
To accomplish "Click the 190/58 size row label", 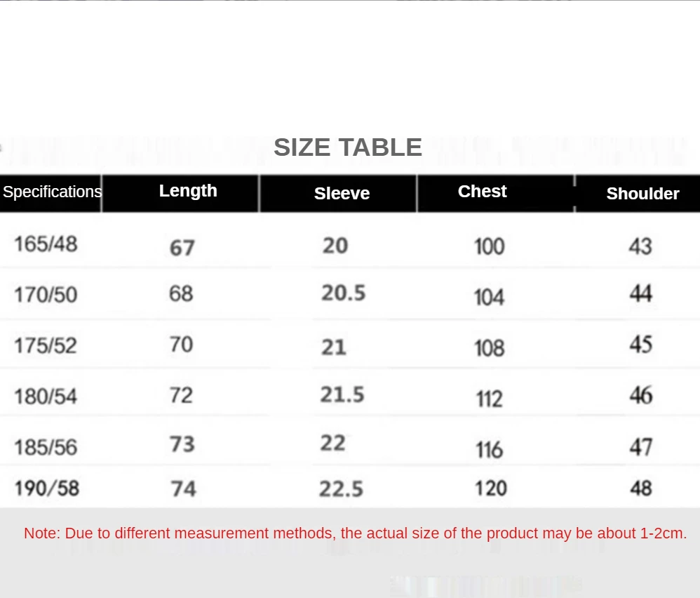I will click(x=47, y=488).
